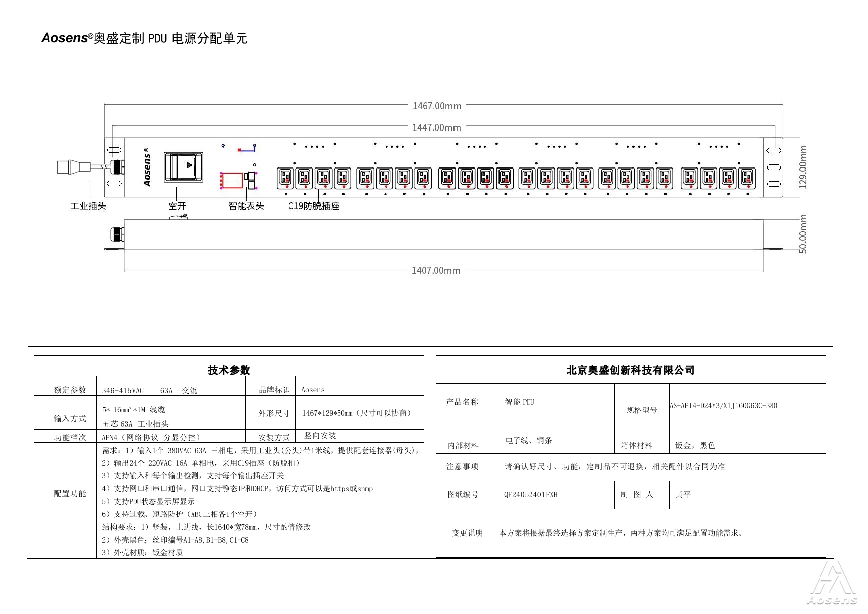Select the company name 北京奥盛创新科技有限公司
Screen dimensions: 868x614
coord(630,370)
